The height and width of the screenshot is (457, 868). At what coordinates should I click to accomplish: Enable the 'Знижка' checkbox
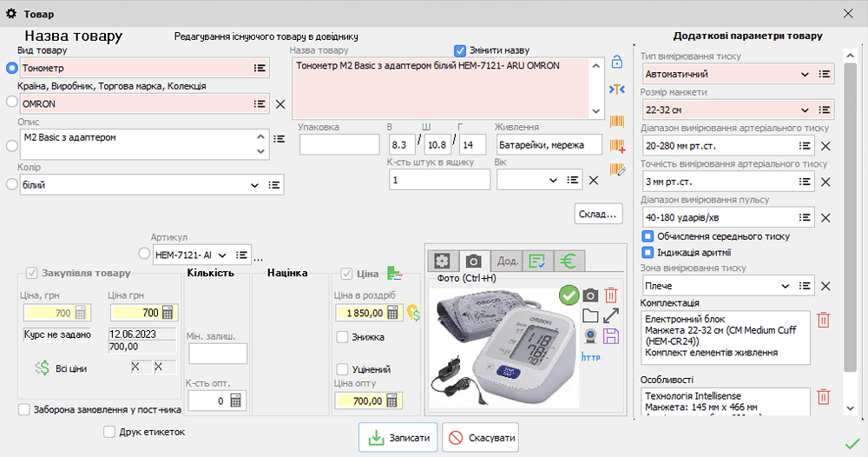[342, 337]
